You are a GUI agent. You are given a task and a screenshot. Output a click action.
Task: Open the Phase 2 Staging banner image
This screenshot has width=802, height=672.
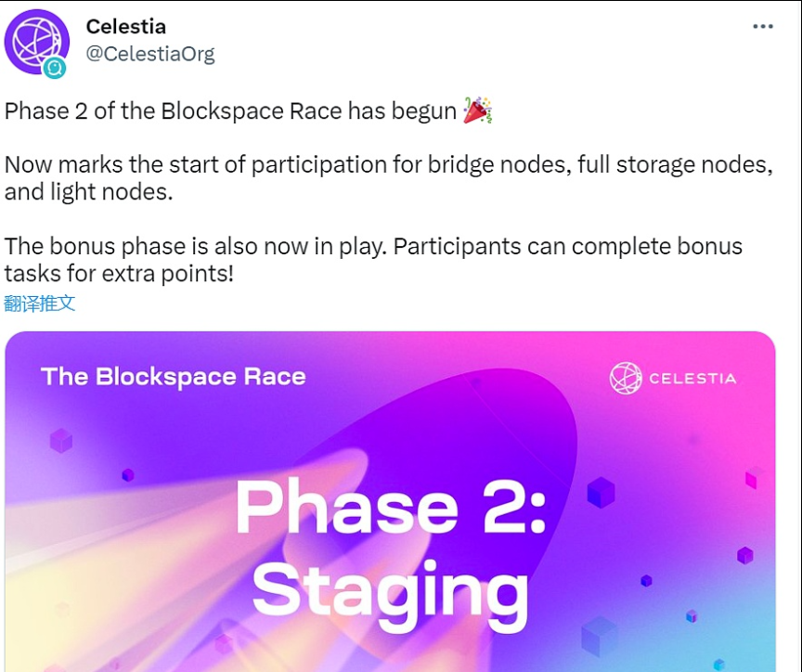(390, 501)
